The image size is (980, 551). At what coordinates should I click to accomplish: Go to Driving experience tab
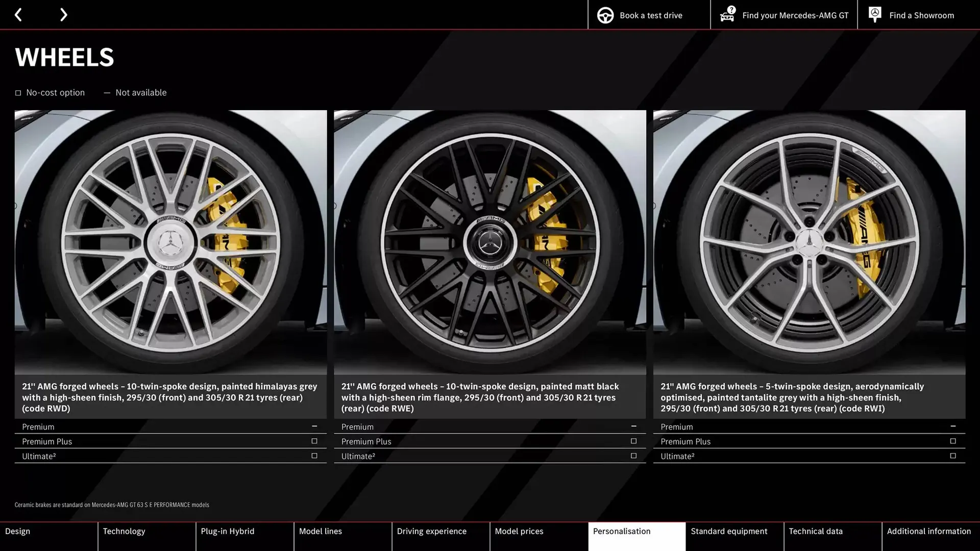[440, 536]
